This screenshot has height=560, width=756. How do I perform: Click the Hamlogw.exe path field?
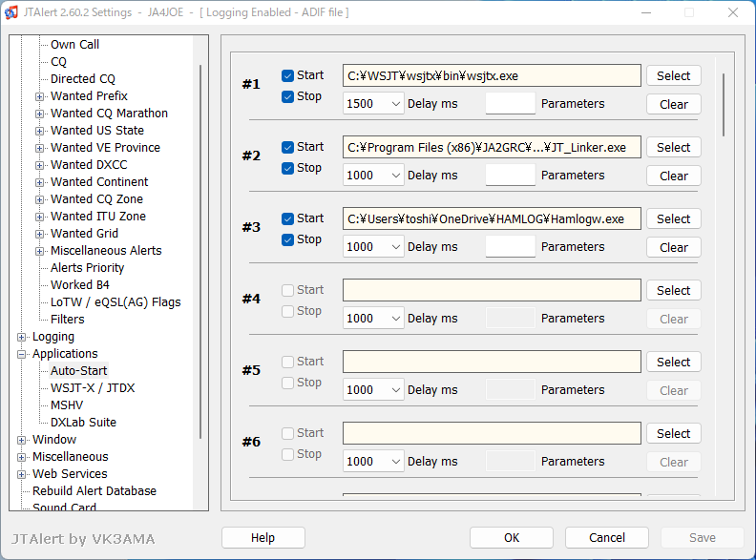(x=492, y=218)
